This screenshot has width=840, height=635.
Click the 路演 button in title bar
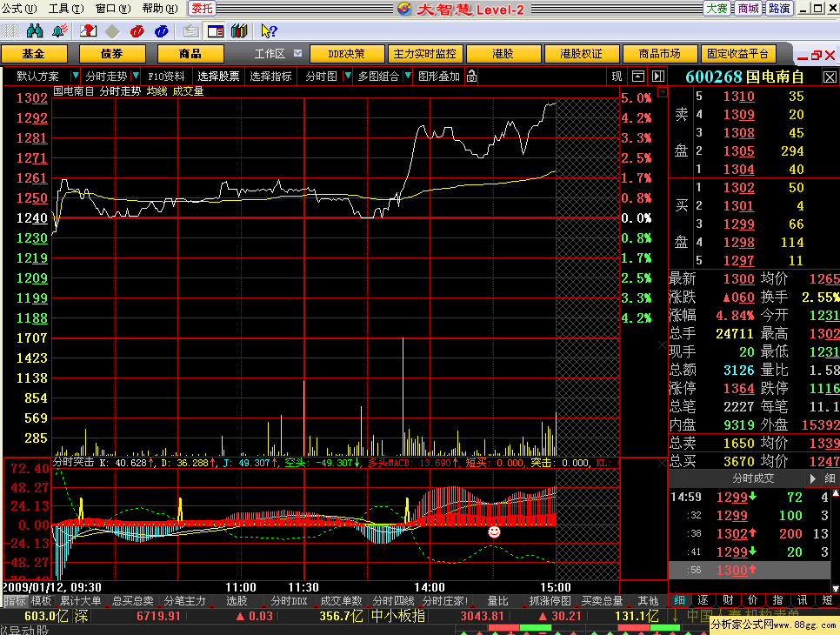[x=779, y=9]
